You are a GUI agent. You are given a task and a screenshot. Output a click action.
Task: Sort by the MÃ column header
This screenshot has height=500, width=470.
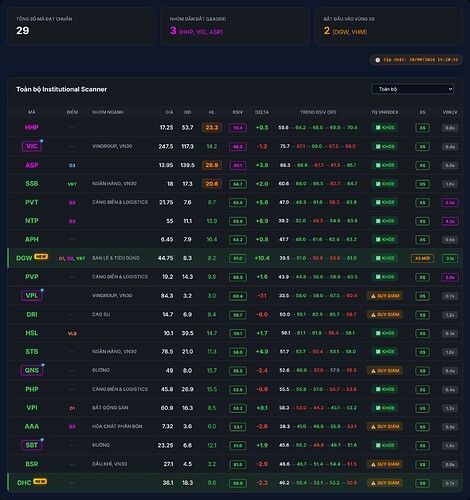(32, 112)
